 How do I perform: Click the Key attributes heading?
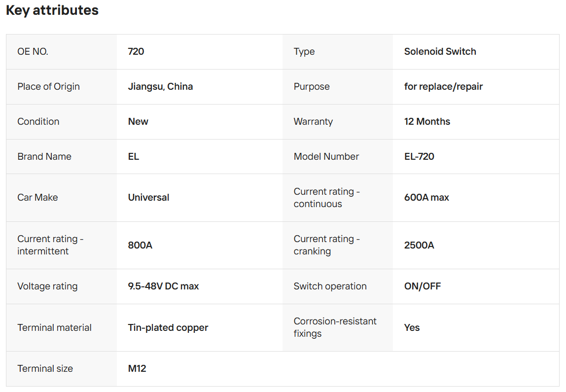tap(52, 10)
